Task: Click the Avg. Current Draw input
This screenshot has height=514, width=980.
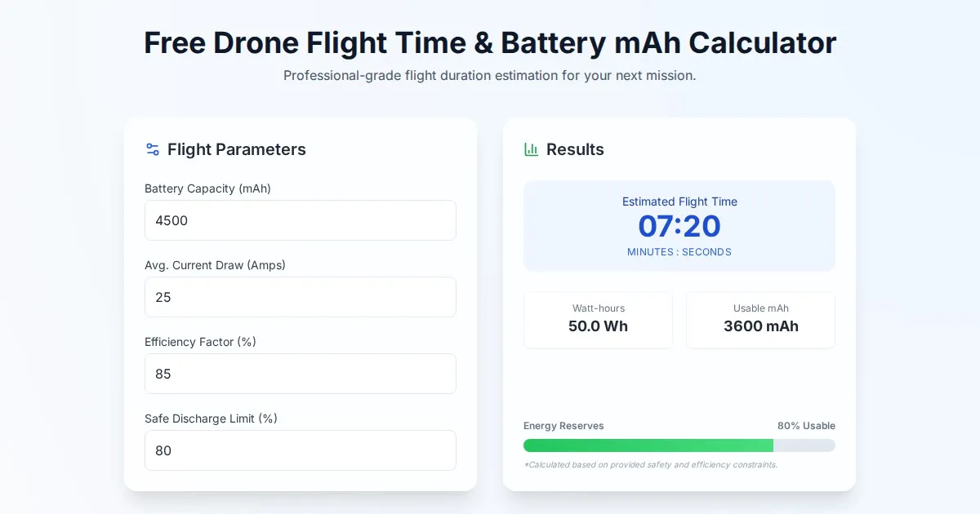Action: (300, 297)
